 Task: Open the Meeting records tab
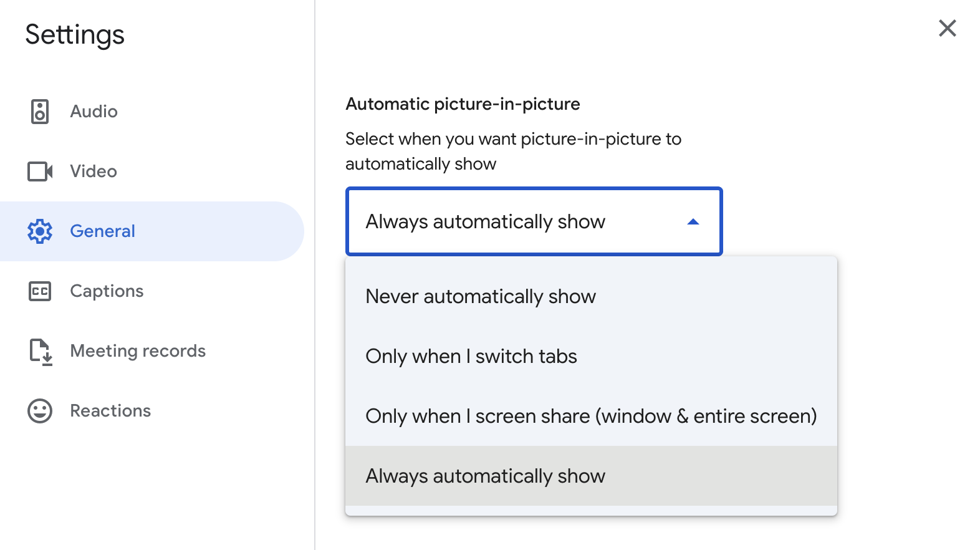coord(138,351)
